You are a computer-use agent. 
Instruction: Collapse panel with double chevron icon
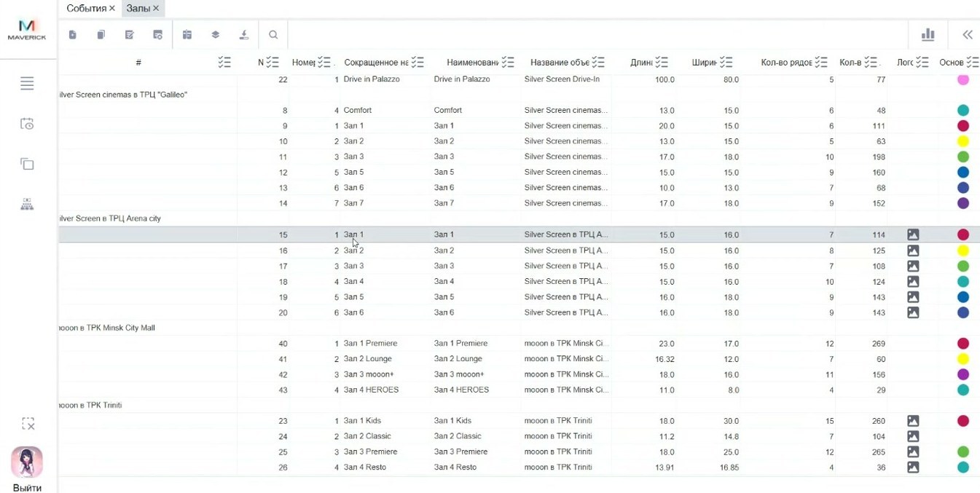tap(968, 34)
